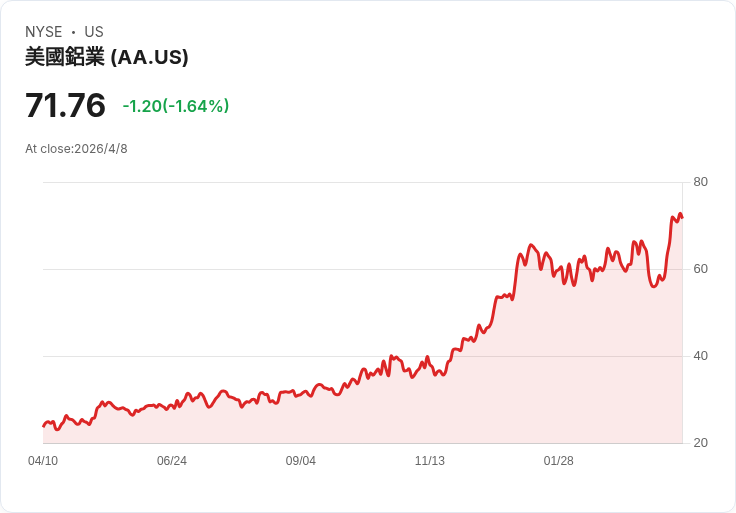
Task: Click the 60 horizontal gridline
Action: [x=363, y=269]
